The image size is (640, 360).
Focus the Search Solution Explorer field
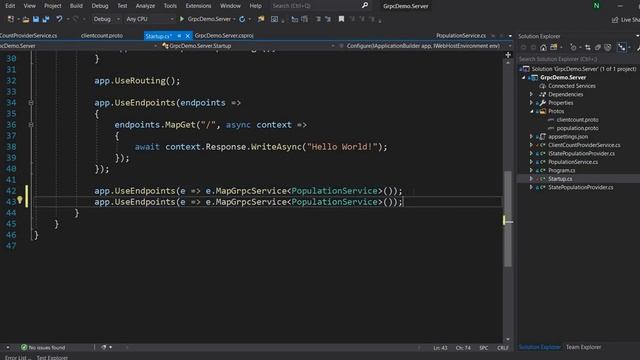(x=578, y=59)
